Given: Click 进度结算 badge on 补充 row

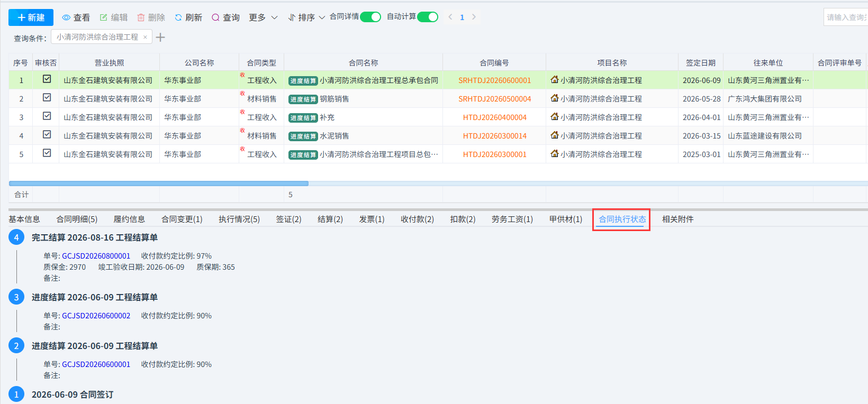Looking at the screenshot, I should click(x=303, y=118).
